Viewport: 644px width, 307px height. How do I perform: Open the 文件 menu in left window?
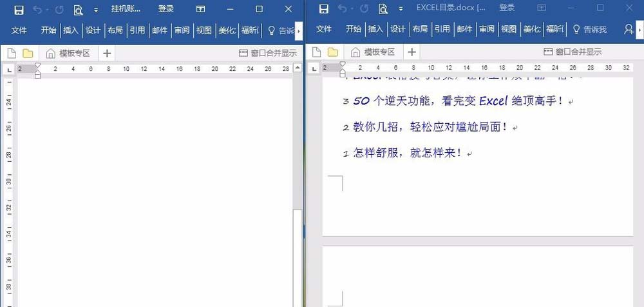pyautogui.click(x=19, y=30)
